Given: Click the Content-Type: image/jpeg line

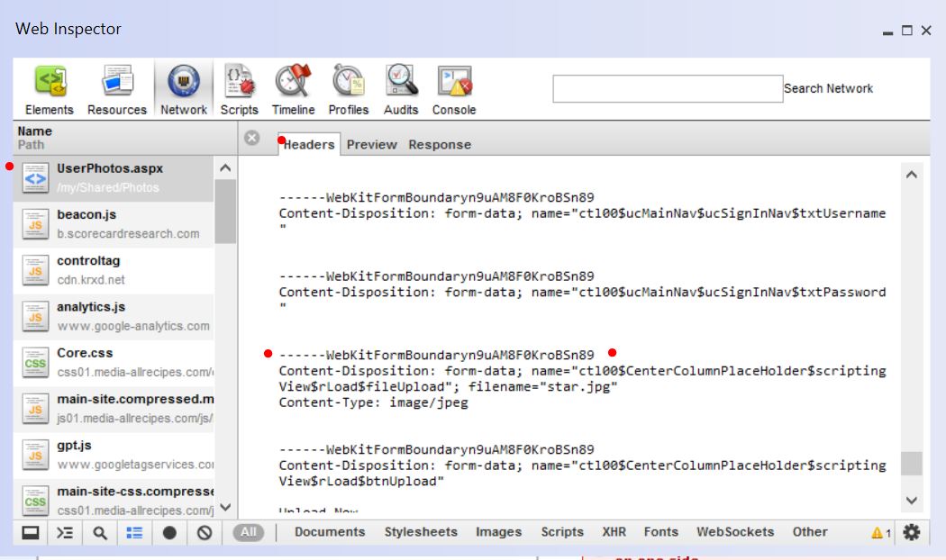Looking at the screenshot, I should (x=374, y=402).
